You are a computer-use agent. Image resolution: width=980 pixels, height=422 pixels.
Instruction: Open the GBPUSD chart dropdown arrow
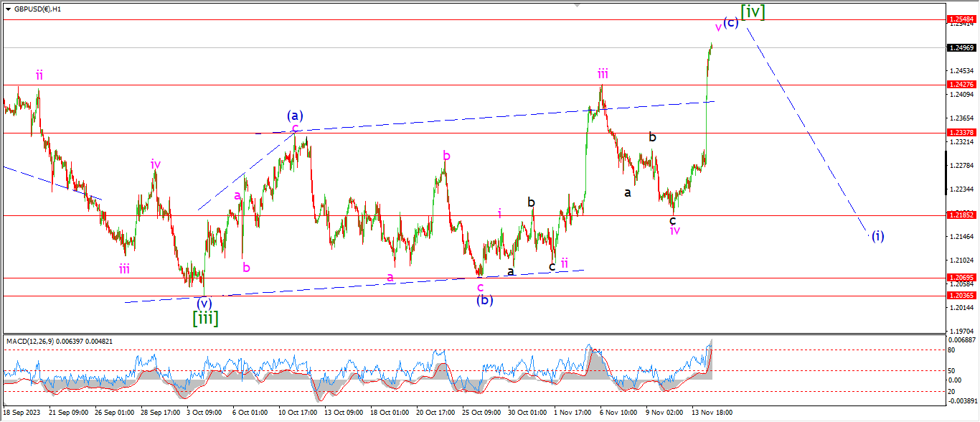pos(8,9)
